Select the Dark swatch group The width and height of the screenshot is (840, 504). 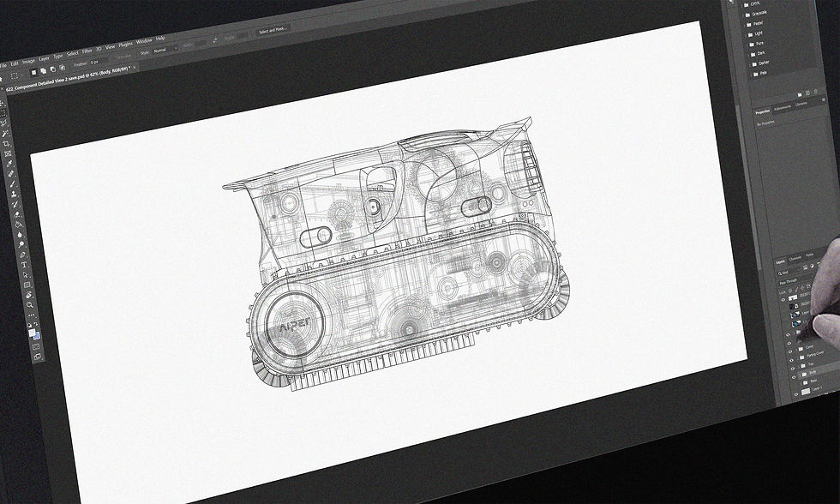758,53
